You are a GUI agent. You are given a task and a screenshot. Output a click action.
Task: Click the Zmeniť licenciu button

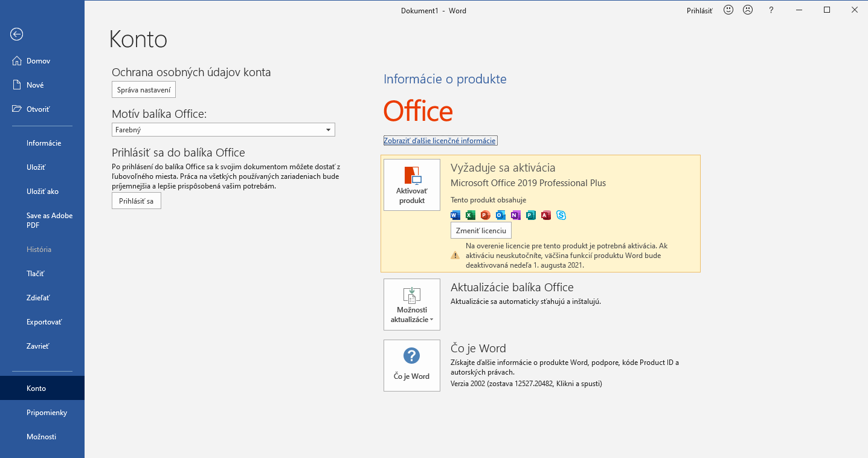coord(481,231)
